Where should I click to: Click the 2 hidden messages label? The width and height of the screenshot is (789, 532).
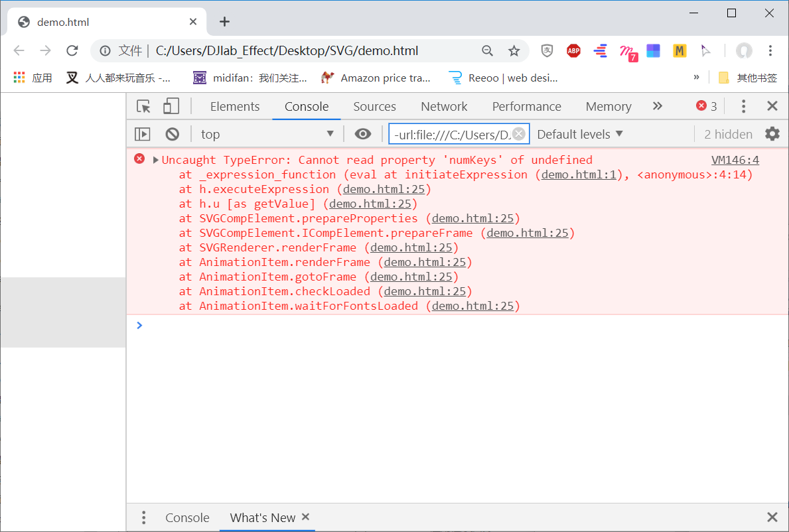tap(727, 134)
